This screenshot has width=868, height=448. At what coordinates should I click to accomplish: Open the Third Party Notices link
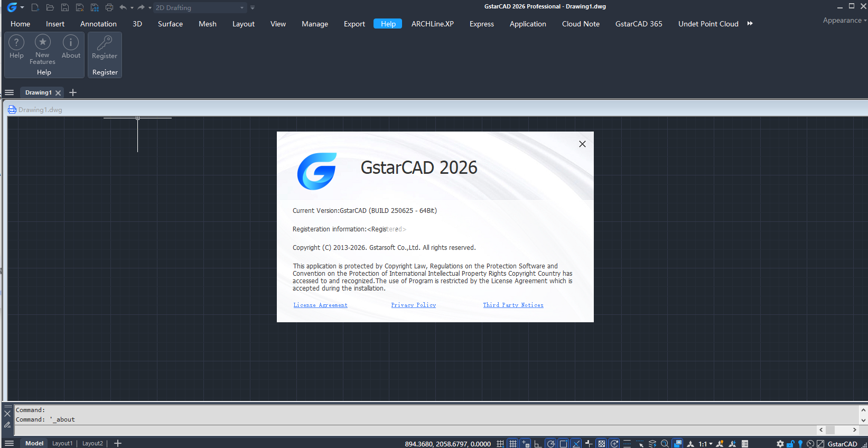513,305
